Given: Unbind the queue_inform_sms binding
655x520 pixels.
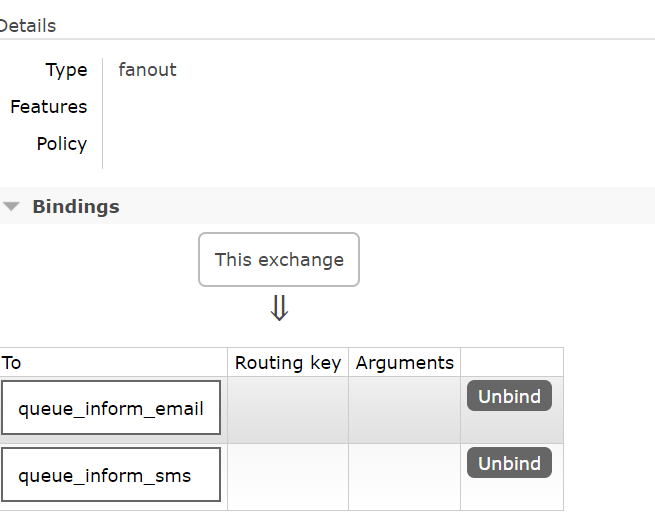Looking at the screenshot, I should click(x=509, y=463).
